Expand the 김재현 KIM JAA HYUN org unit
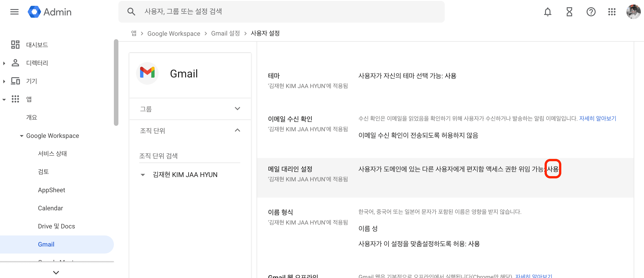This screenshot has width=644, height=278. 143,175
